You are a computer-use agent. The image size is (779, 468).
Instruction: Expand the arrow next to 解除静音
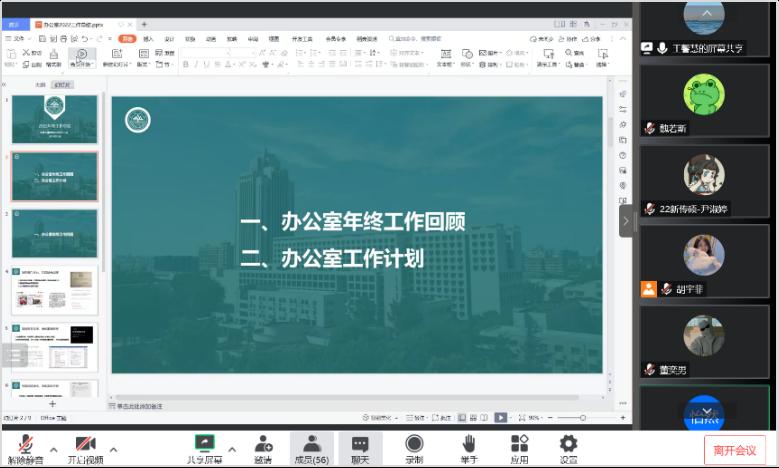(53, 447)
